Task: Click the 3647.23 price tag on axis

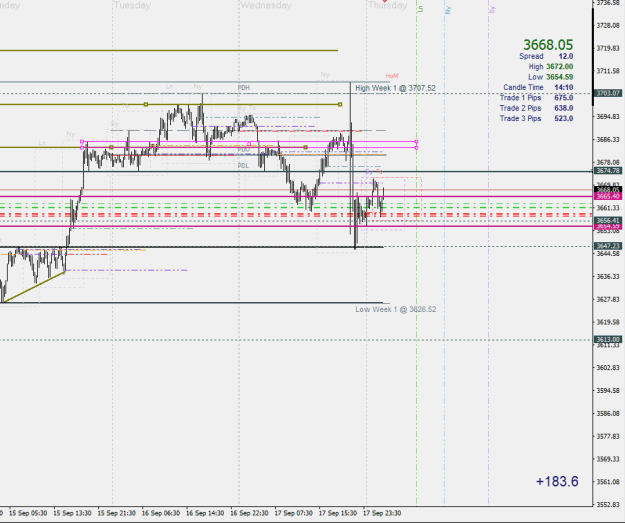Action: click(608, 246)
